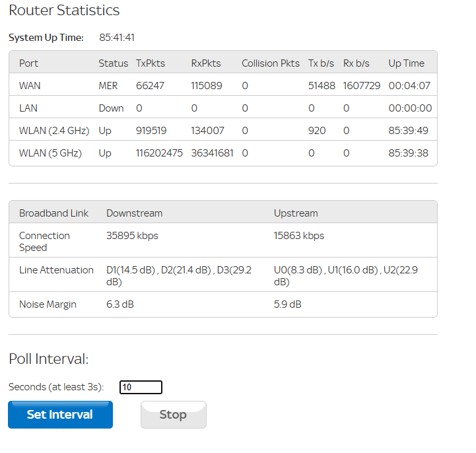
Task: Click the Up Time column header
Action: pyautogui.click(x=406, y=63)
